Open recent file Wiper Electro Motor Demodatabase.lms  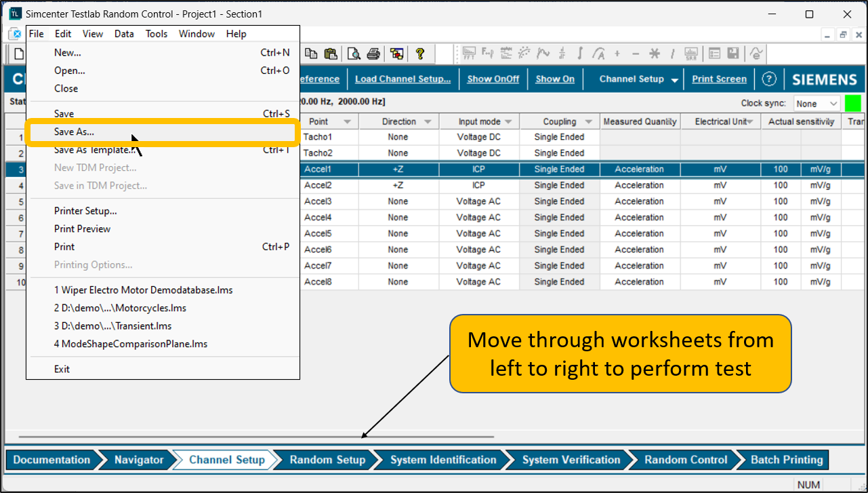[144, 290]
